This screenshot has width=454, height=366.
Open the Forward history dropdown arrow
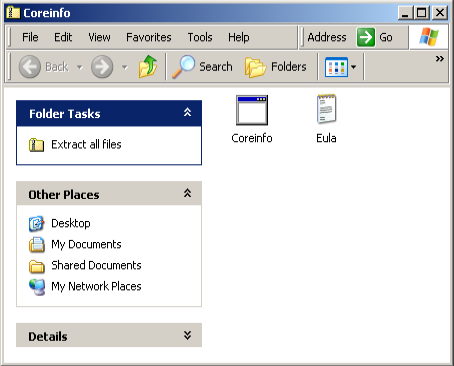coord(125,67)
